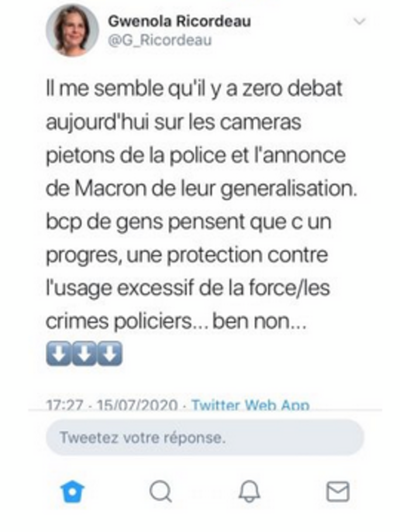Open the Messages envelope icon
The height and width of the screenshot is (532, 400).
[x=337, y=492]
